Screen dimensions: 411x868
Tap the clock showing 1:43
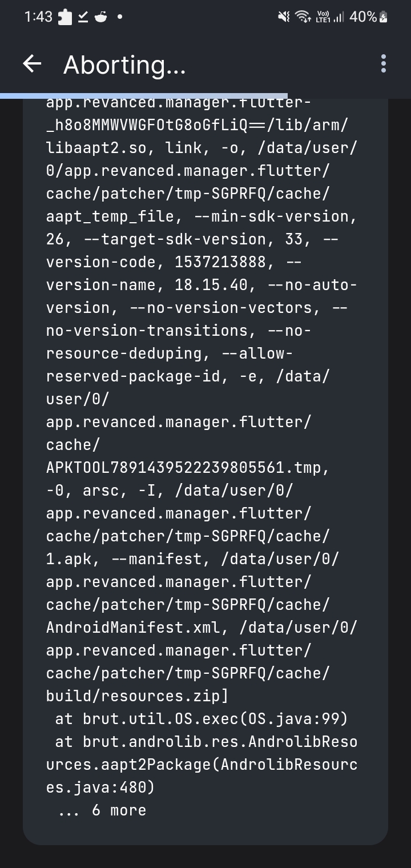click(x=38, y=17)
